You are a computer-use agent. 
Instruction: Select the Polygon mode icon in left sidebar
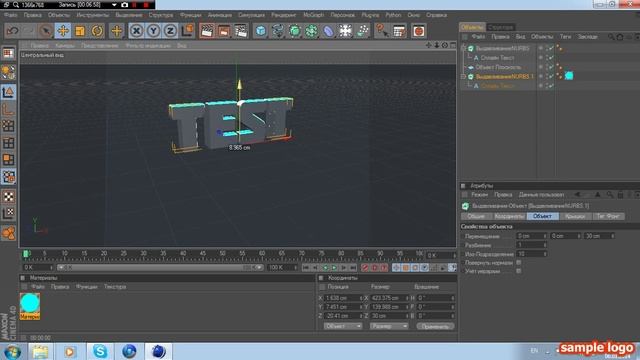click(8, 160)
